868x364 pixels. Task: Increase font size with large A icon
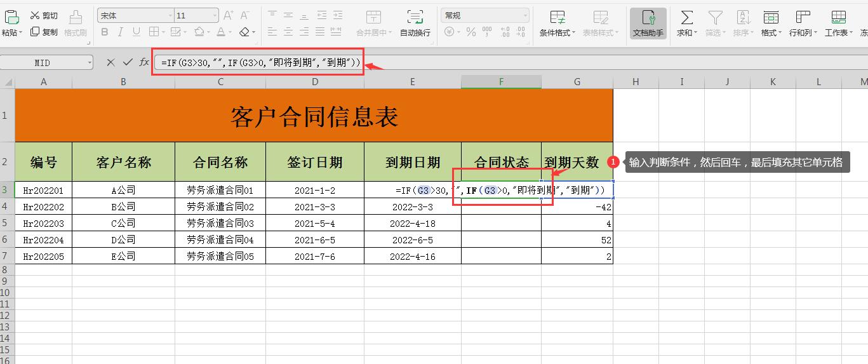coord(229,15)
